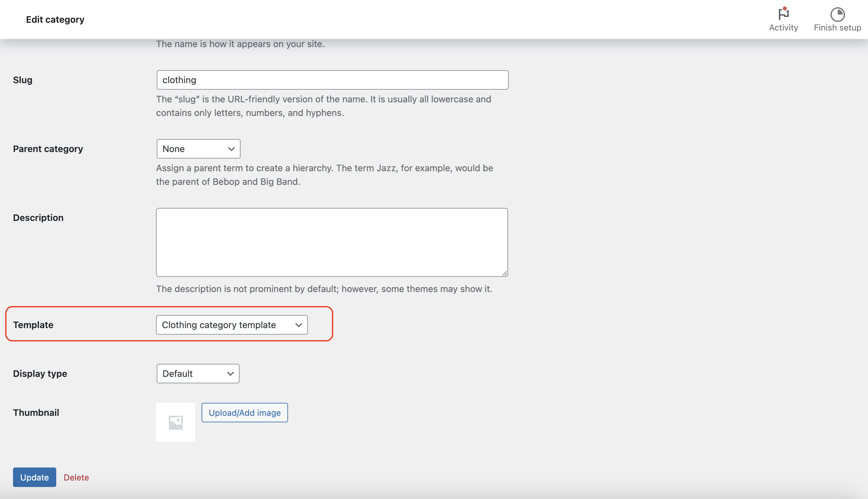The width and height of the screenshot is (868, 499).
Task: Click the thumbnail placeholder image
Action: coord(175,422)
